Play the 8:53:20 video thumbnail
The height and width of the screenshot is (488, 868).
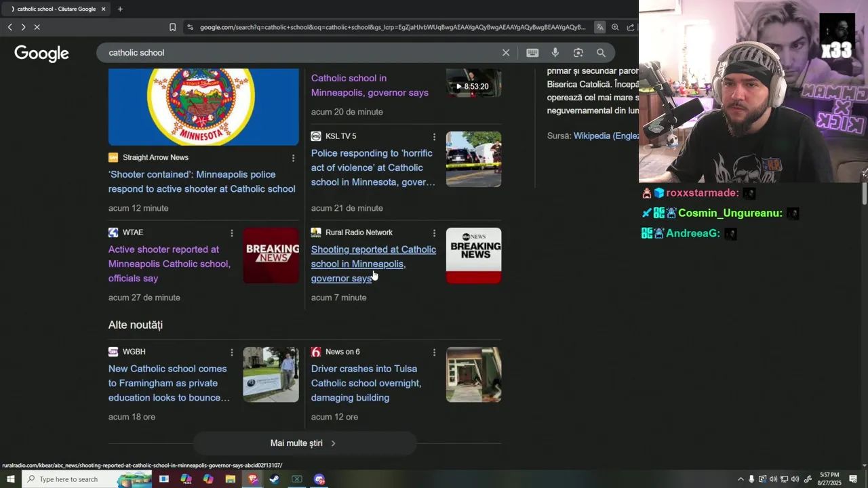(x=473, y=83)
